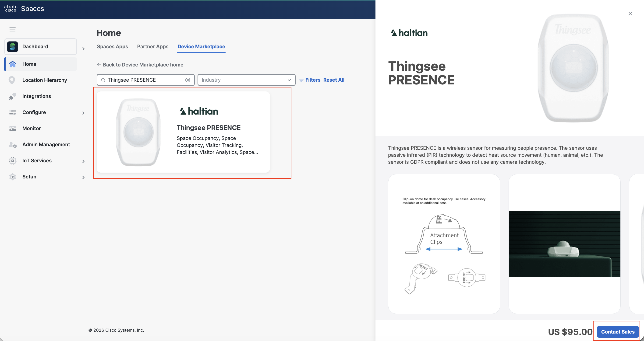Screen dimensions: 644x341
Task: Click the Reset All link
Action: point(334,80)
